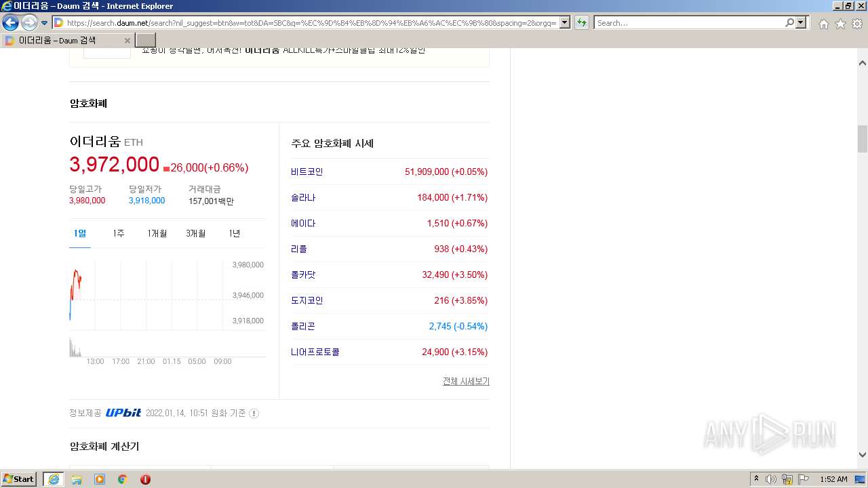Open the 리플 link
The height and width of the screenshot is (488, 868).
tap(299, 249)
